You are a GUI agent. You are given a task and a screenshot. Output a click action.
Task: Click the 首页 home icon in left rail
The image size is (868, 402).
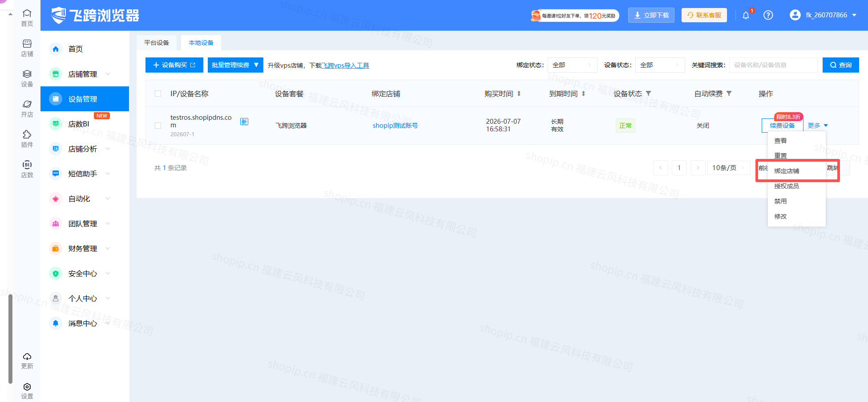(27, 13)
